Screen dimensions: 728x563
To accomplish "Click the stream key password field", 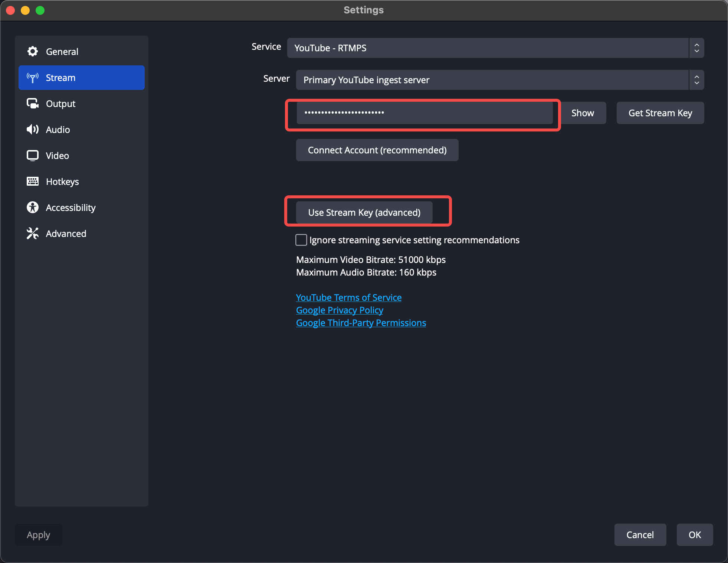I will pos(424,113).
